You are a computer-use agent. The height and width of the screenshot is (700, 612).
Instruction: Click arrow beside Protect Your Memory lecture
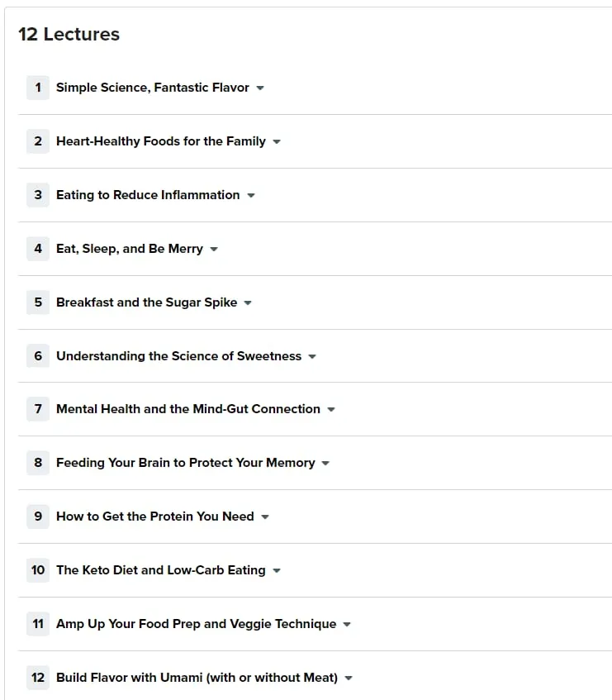pos(325,463)
